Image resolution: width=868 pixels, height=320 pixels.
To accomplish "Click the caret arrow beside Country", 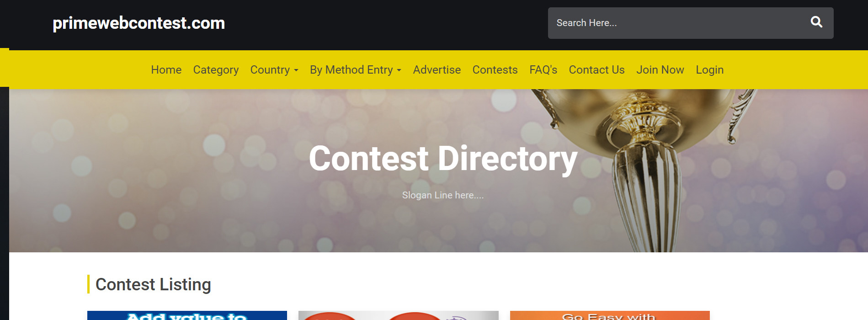I will 296,70.
